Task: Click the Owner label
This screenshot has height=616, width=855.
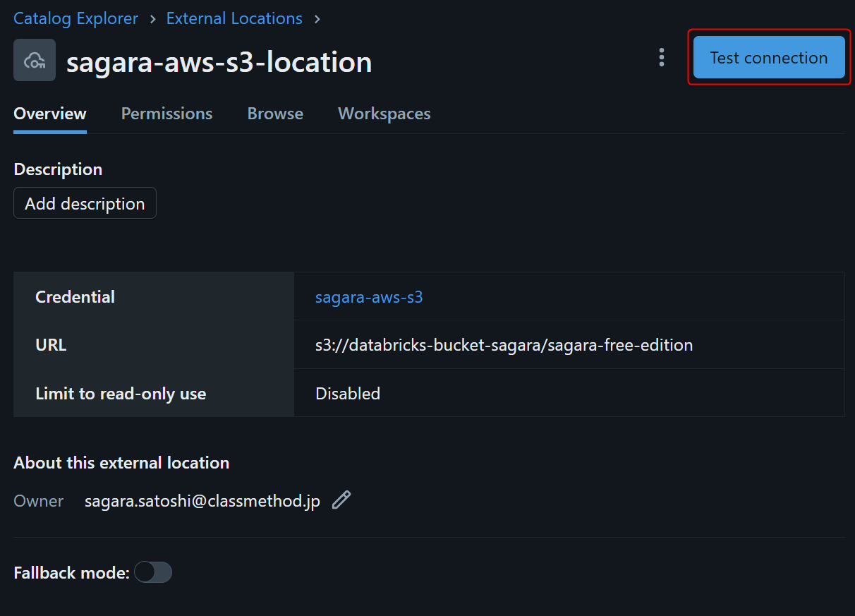Action: coord(39,501)
